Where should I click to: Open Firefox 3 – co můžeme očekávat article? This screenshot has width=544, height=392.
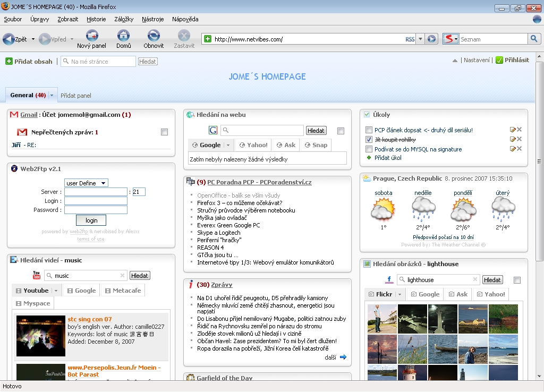[x=240, y=203]
